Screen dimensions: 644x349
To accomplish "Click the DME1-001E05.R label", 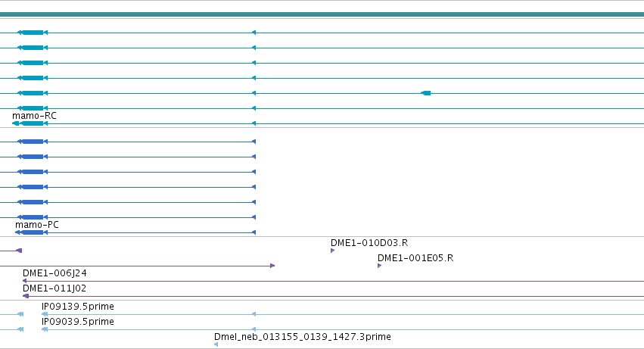I will (x=415, y=258).
